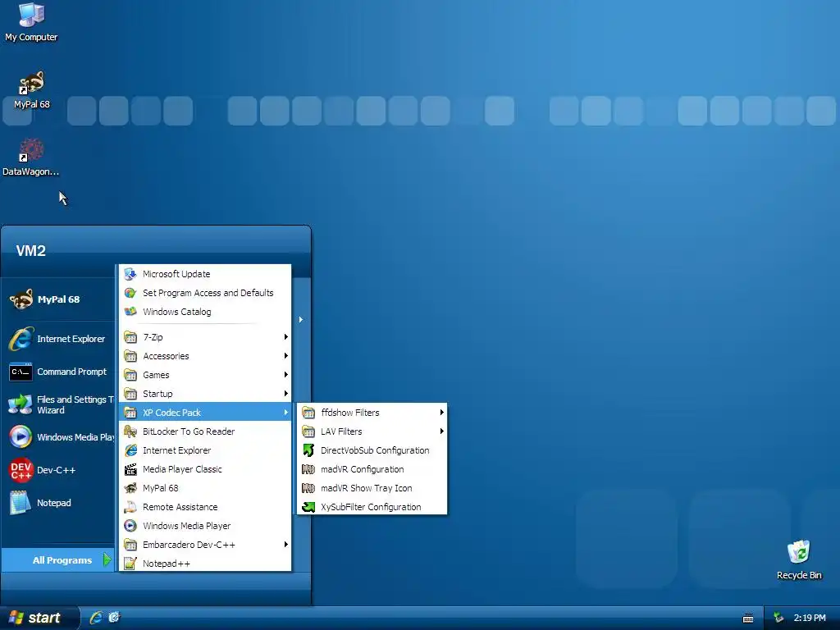Click the Files and Settings Transfer Wizard icon

pyautogui.click(x=21, y=404)
